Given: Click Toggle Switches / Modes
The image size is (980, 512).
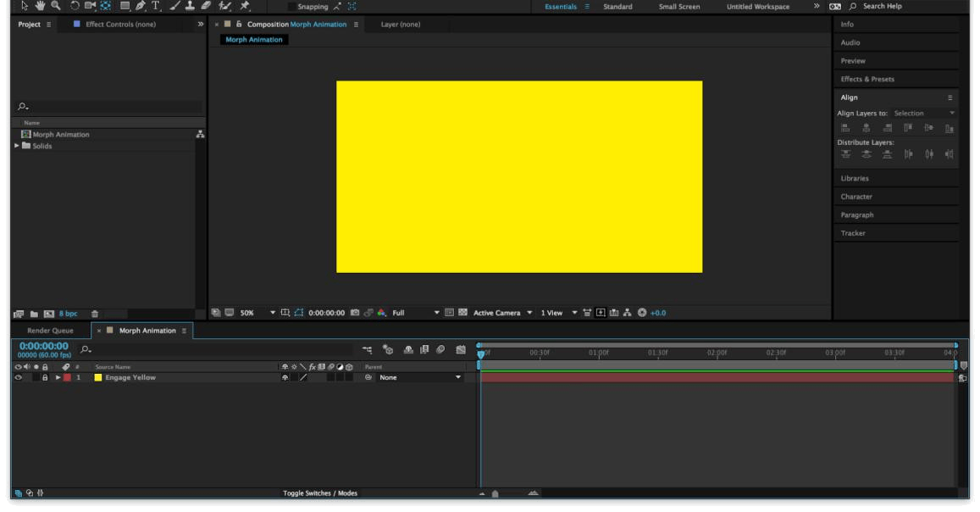Looking at the screenshot, I should pos(320,493).
